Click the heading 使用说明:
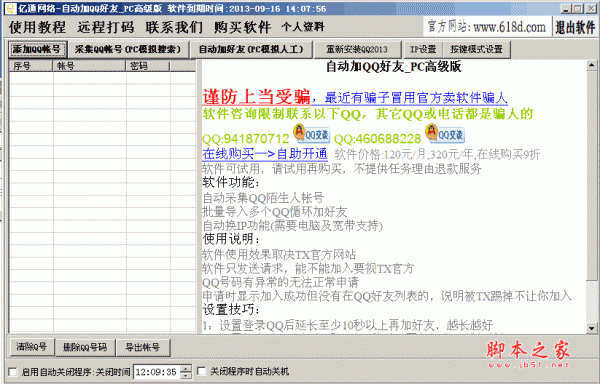Viewport: 600px width, 384px height. pos(231,239)
